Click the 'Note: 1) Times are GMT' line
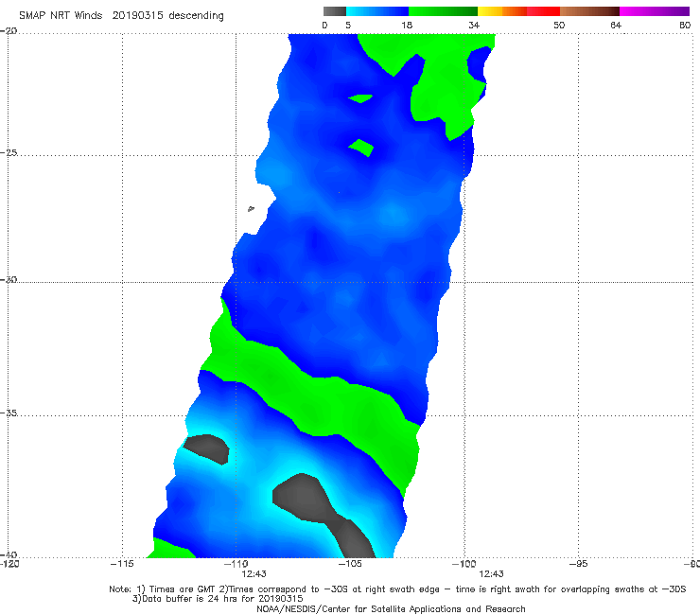 (x=397, y=589)
